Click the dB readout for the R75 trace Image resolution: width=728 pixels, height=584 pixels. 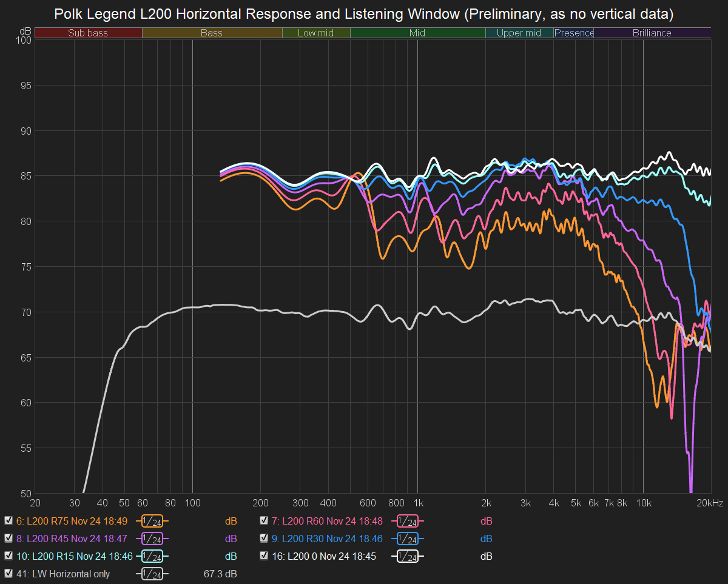[231, 521]
